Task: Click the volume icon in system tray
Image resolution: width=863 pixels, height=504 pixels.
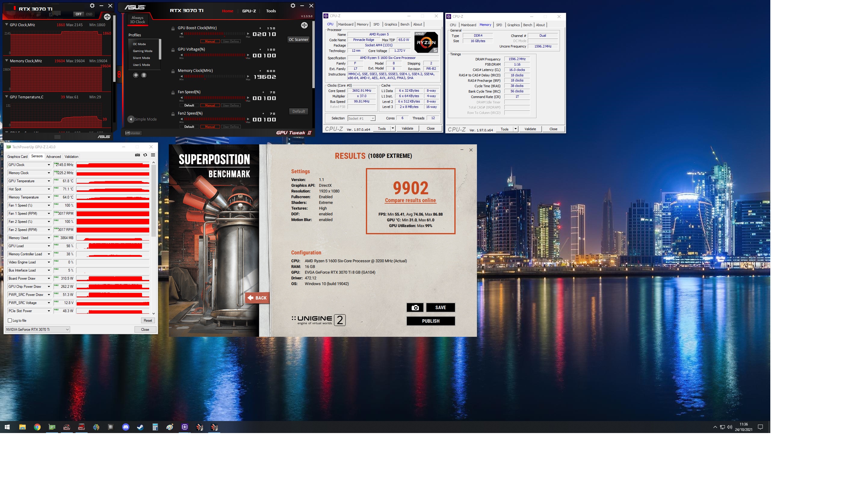Action: click(729, 427)
